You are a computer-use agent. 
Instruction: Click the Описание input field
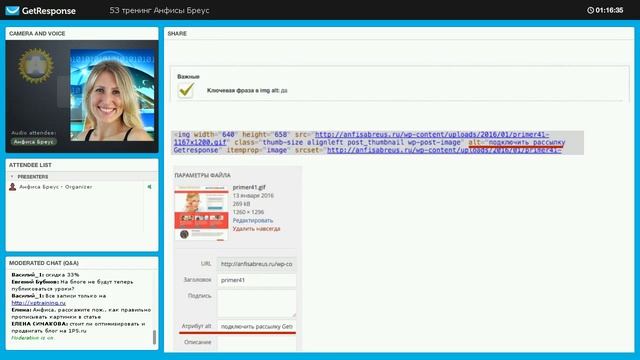pos(256,343)
